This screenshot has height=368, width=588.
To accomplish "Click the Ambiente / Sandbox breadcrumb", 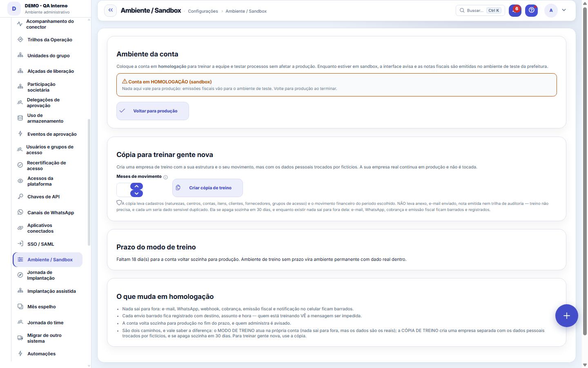I will 246,11.
